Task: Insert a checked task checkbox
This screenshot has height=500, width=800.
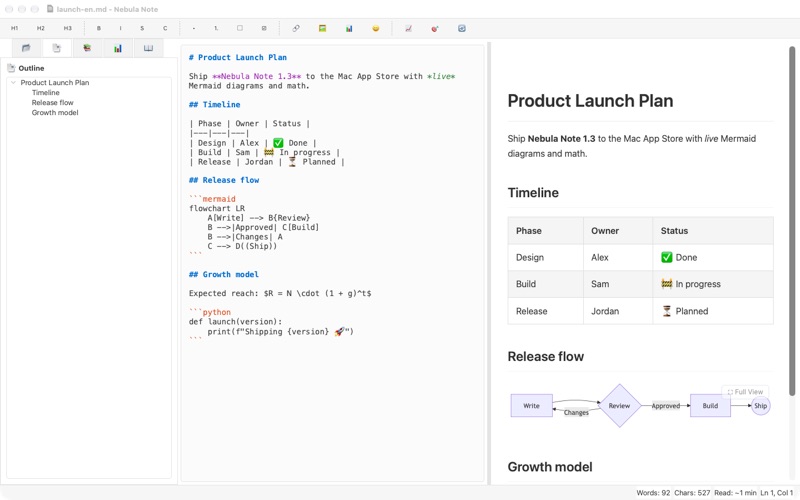Action: click(x=264, y=29)
